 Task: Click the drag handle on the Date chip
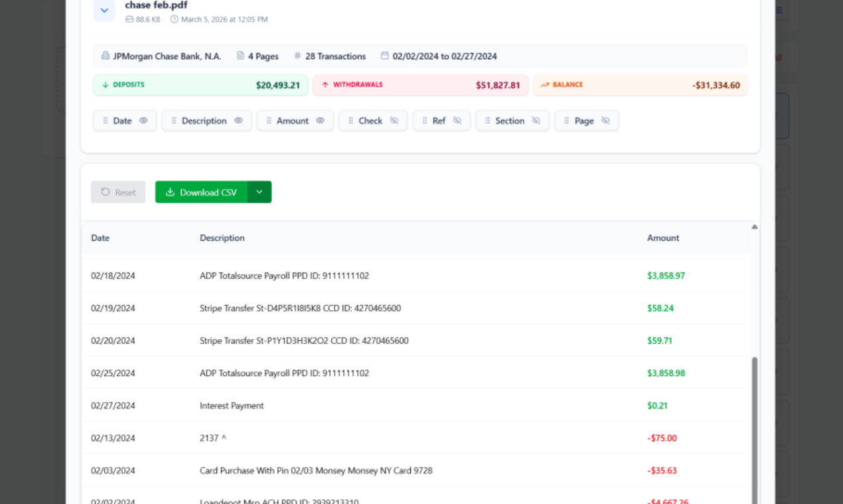(105, 121)
